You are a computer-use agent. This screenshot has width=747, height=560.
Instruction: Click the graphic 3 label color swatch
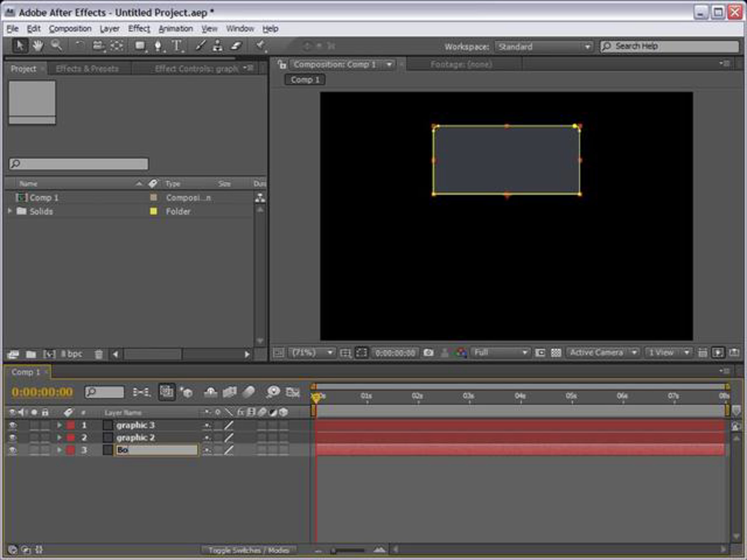click(x=71, y=425)
